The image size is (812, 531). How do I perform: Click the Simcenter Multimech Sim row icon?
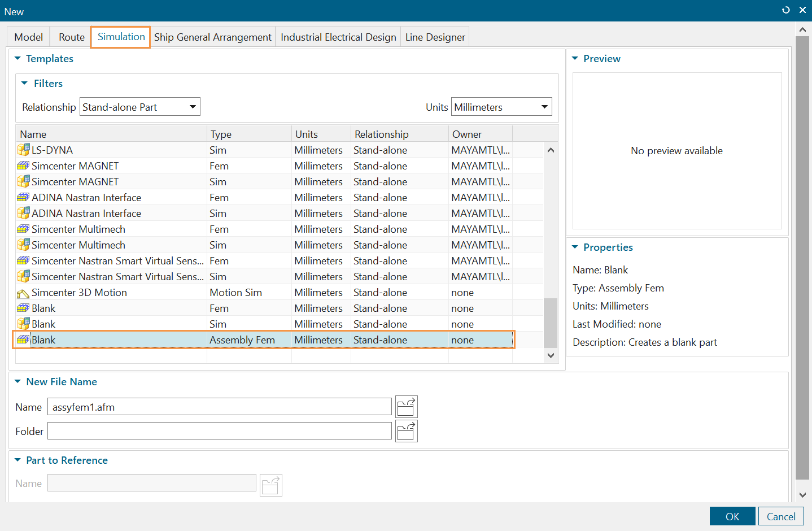(x=23, y=245)
